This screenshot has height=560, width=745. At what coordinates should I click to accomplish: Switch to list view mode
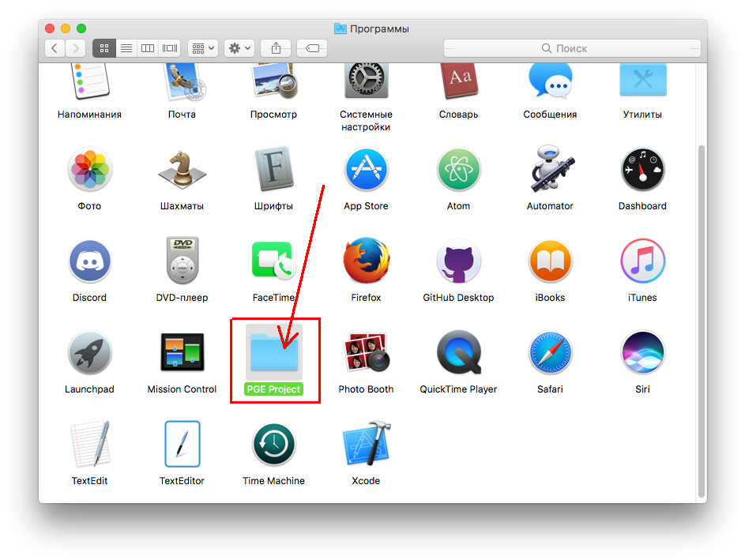click(126, 48)
